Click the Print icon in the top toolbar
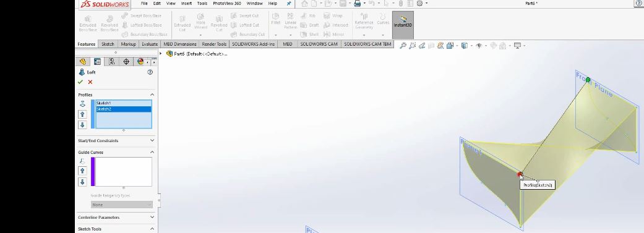 358,3
